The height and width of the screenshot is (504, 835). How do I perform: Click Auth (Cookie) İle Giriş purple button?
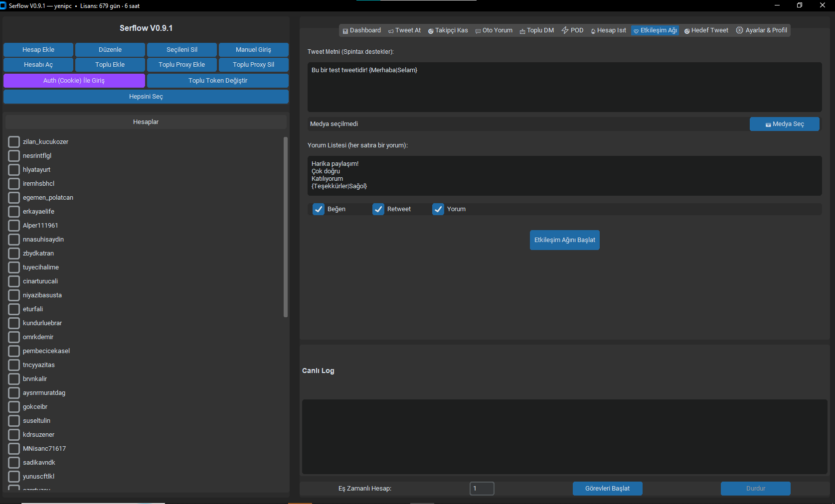tap(74, 81)
